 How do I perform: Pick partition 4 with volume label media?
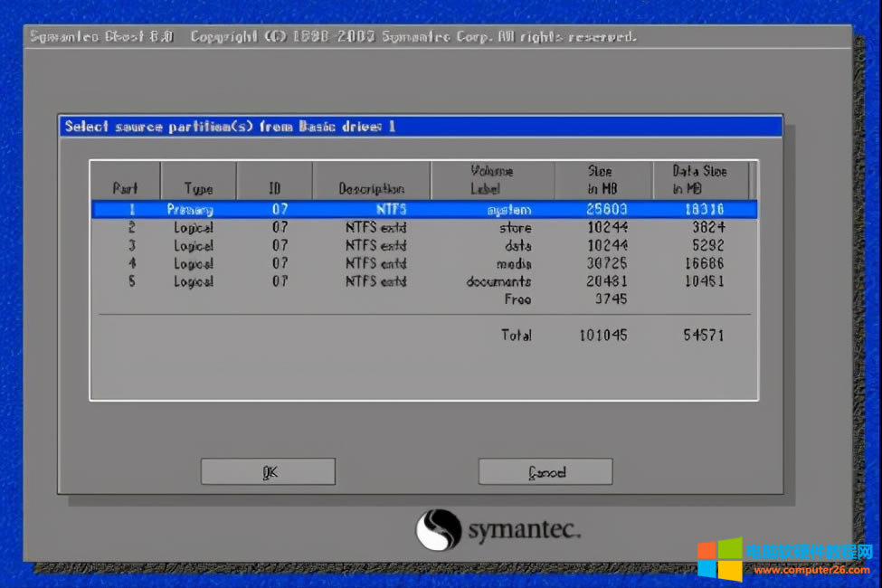(x=423, y=264)
